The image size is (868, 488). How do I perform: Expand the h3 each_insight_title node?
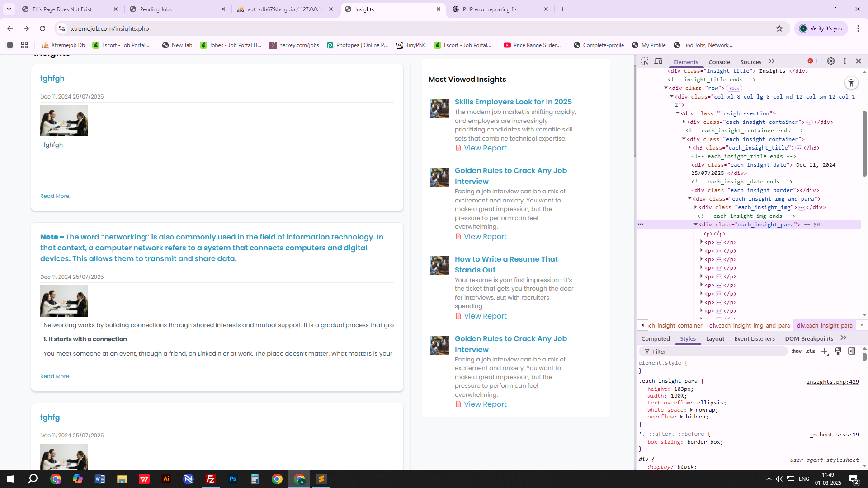coord(690,148)
